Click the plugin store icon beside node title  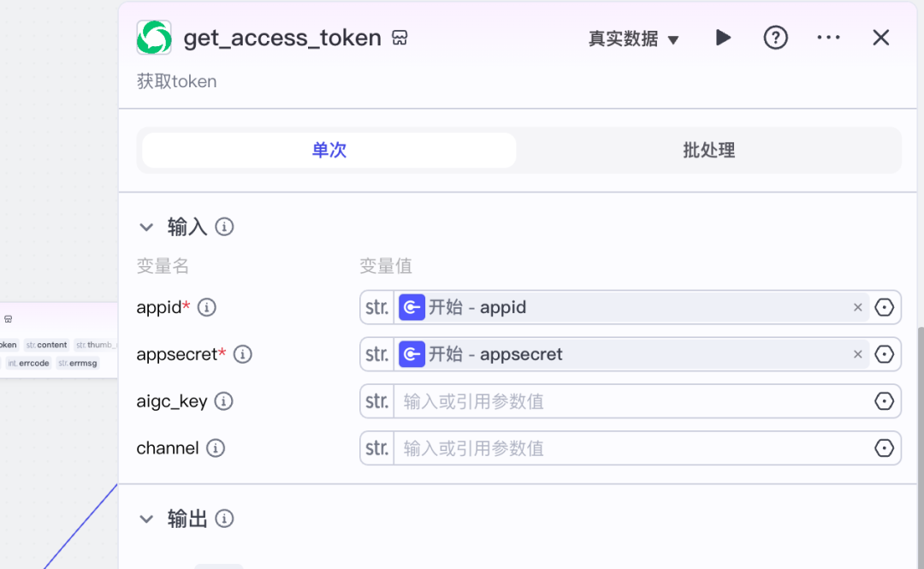(x=400, y=38)
